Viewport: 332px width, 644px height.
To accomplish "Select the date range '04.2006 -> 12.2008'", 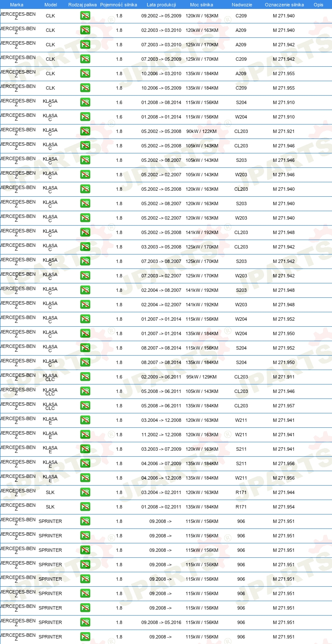I will point(161,478).
